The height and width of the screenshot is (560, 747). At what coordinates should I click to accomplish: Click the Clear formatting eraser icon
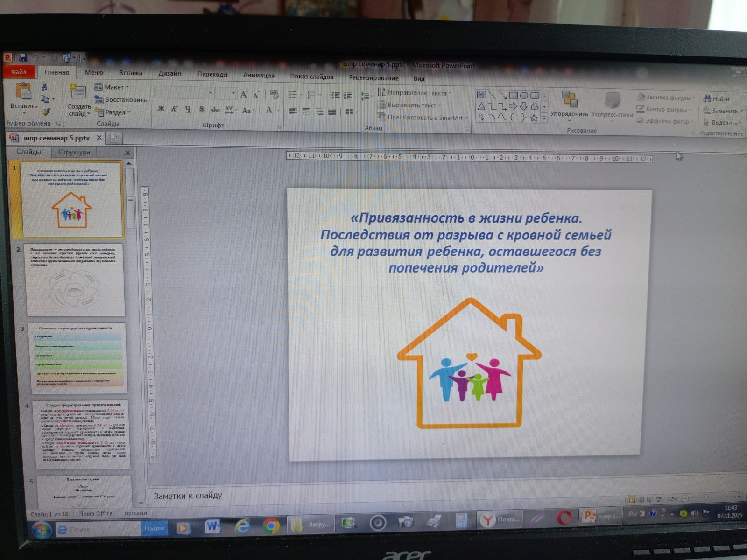click(x=275, y=95)
